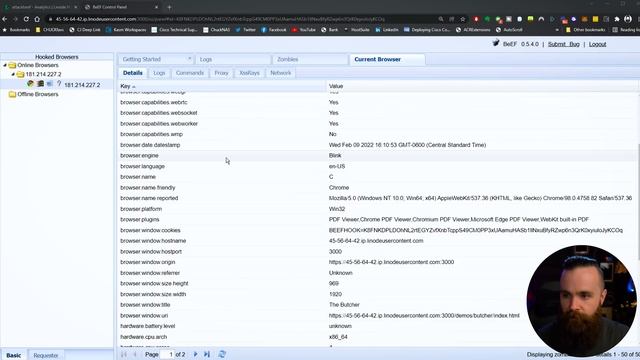
Task: Collapse the 181.214.227.2 group arrow
Action: pyautogui.click(x=13, y=74)
